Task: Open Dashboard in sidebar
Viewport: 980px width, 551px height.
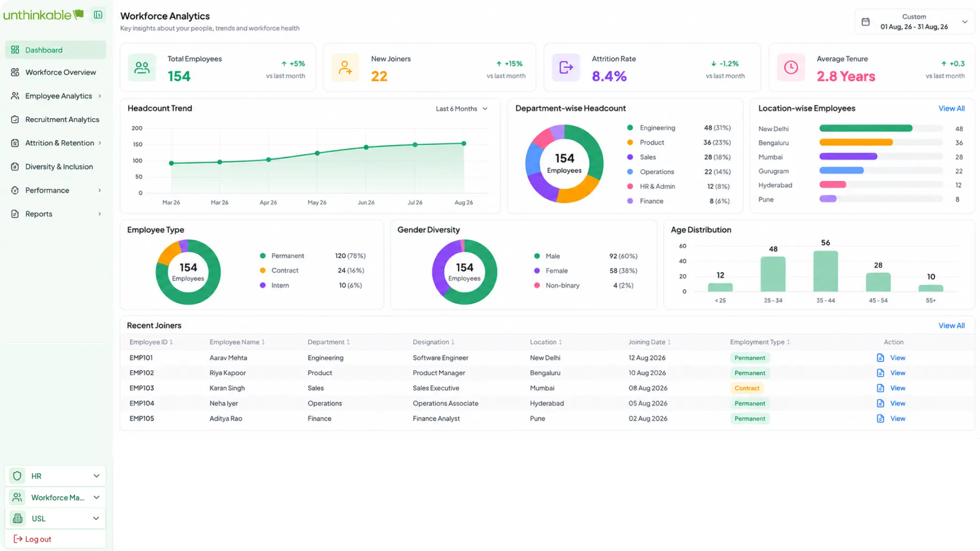Action: [x=55, y=50]
